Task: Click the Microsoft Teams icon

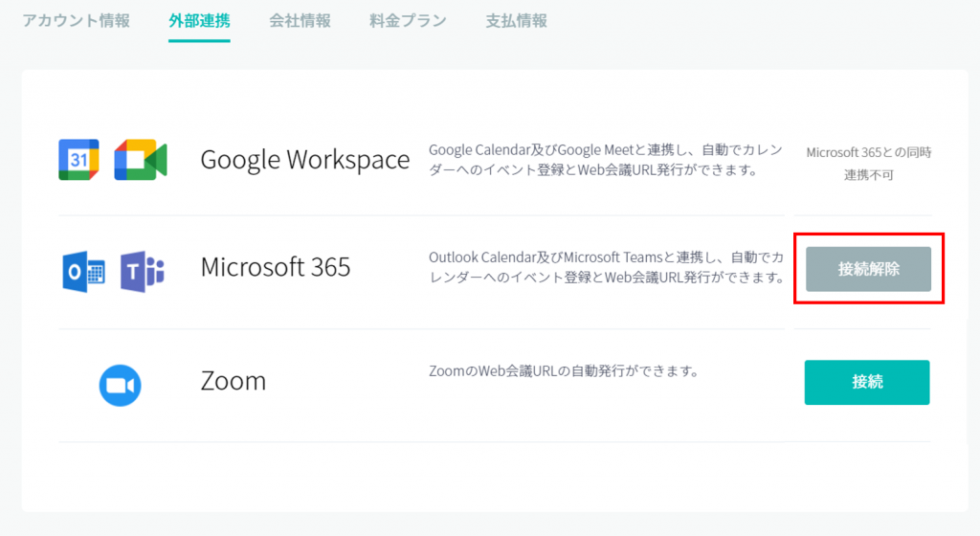Action: (140, 273)
